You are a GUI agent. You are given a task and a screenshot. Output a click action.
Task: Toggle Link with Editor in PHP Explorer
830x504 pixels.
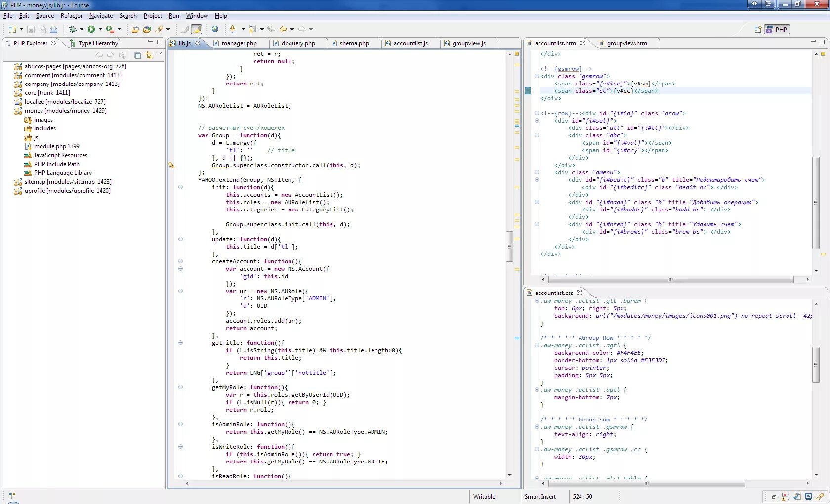pyautogui.click(x=149, y=55)
